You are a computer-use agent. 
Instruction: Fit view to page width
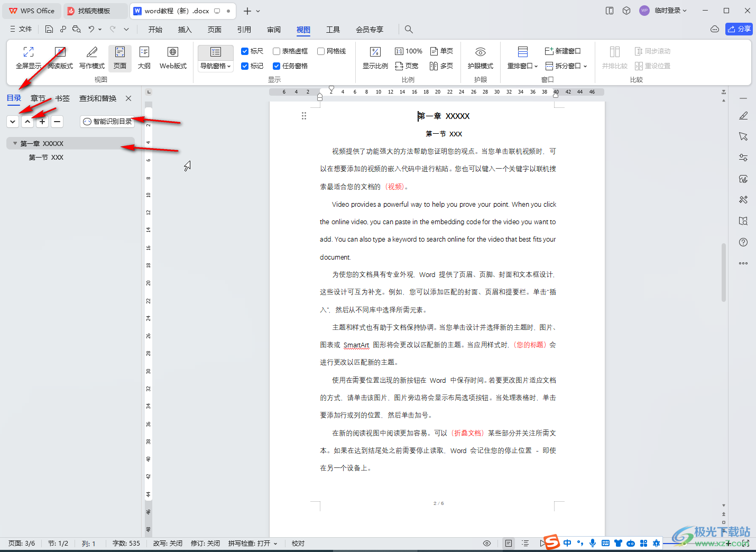(x=407, y=66)
